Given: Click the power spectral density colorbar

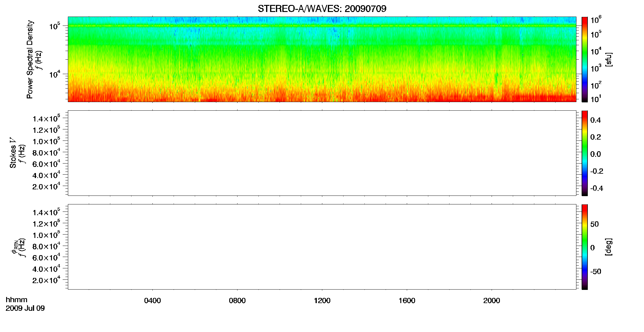Looking at the screenshot, I should pyautogui.click(x=585, y=59).
